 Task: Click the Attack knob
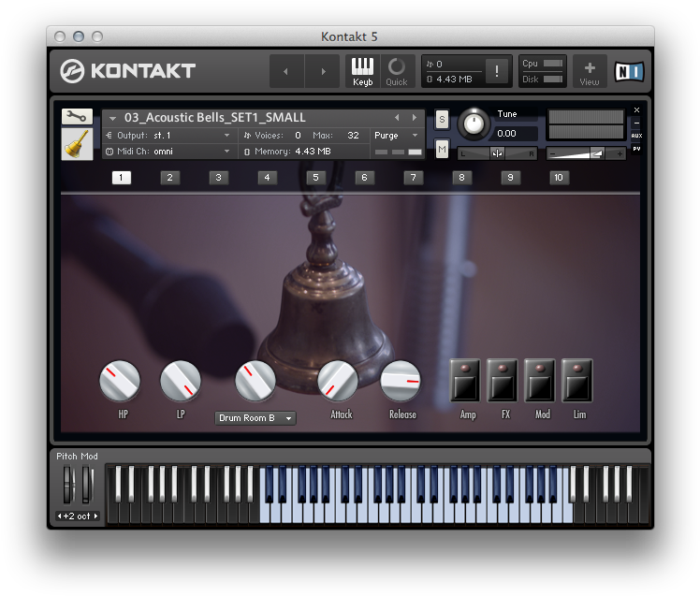pos(338,381)
